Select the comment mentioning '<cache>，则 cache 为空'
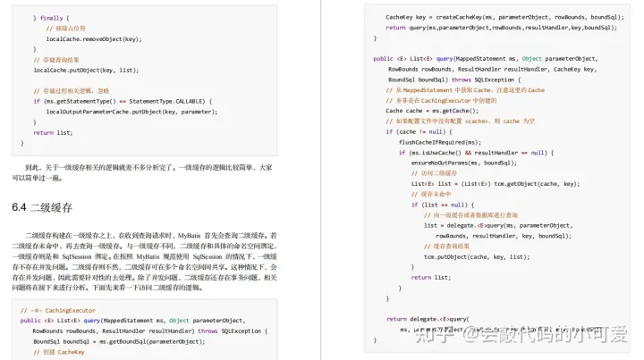644x360 pixels. click(460, 121)
